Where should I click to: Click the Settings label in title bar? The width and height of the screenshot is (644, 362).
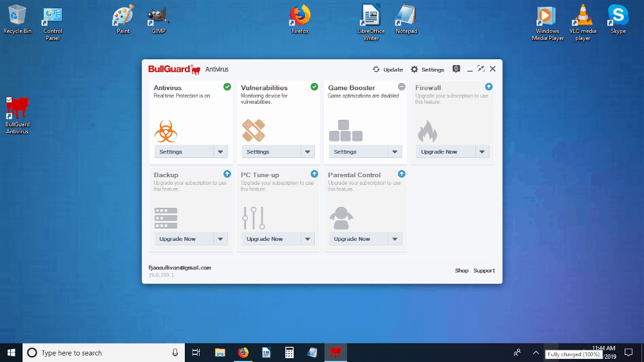(x=433, y=70)
